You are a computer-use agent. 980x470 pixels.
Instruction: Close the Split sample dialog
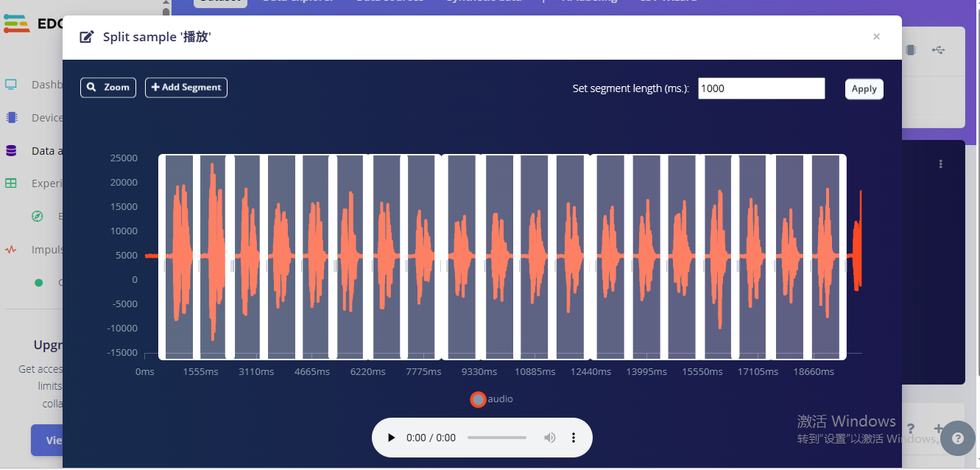pyautogui.click(x=876, y=37)
